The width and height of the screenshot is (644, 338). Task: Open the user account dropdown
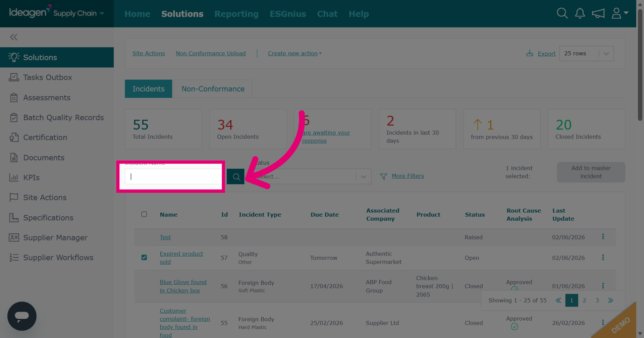click(x=620, y=13)
